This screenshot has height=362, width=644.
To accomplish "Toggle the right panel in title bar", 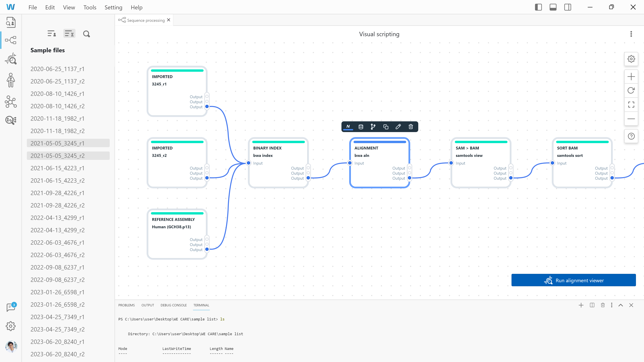I will (x=568, y=7).
